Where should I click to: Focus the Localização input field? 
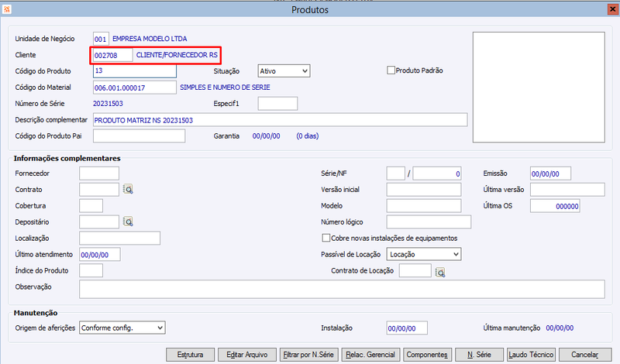(x=120, y=239)
